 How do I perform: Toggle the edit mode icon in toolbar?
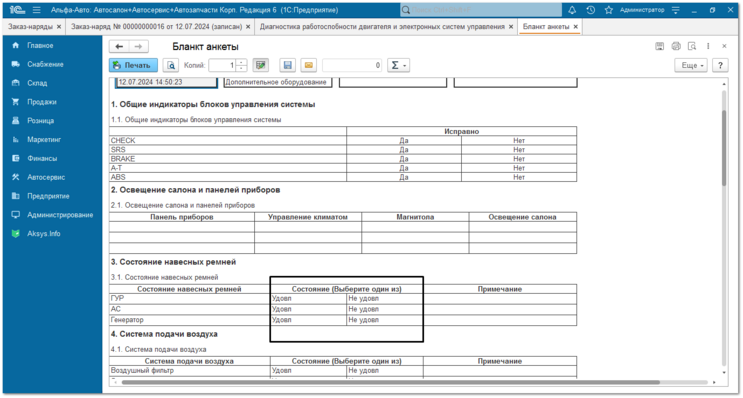pos(261,65)
